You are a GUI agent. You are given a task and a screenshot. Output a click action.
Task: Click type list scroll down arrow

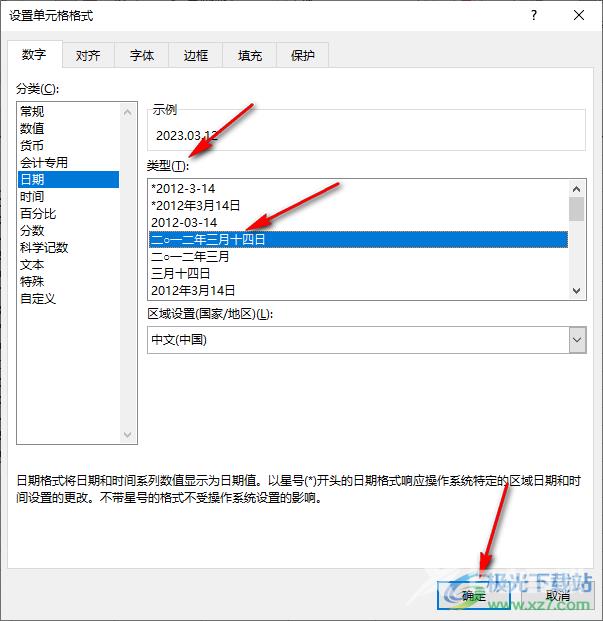(x=576, y=291)
